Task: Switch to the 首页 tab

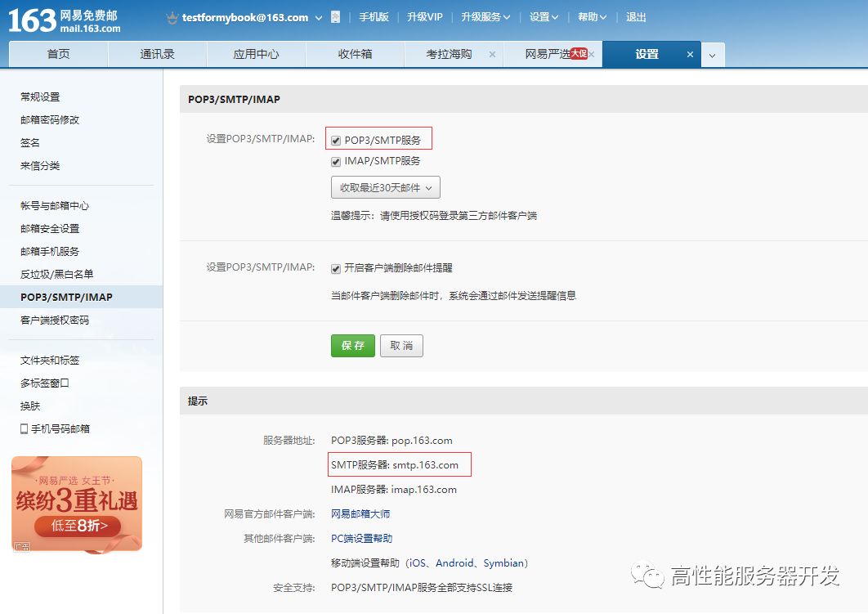Action: coord(59,54)
